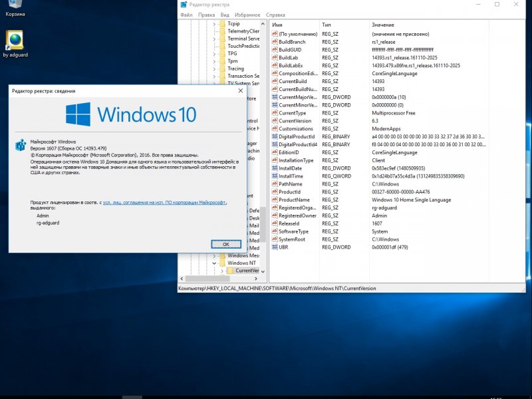Open the Вид menu
This screenshot has height=399, width=532.
(x=225, y=15)
